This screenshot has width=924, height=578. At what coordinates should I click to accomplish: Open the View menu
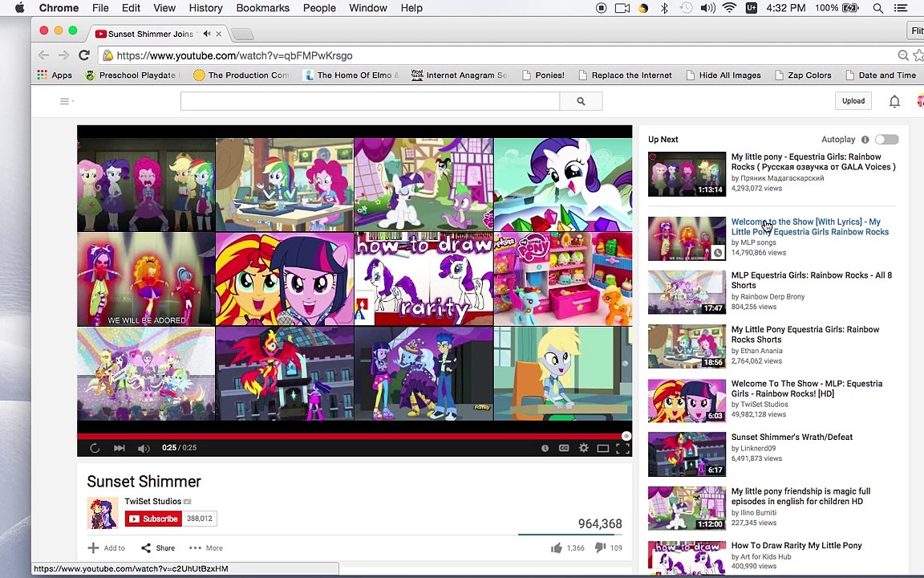164,8
